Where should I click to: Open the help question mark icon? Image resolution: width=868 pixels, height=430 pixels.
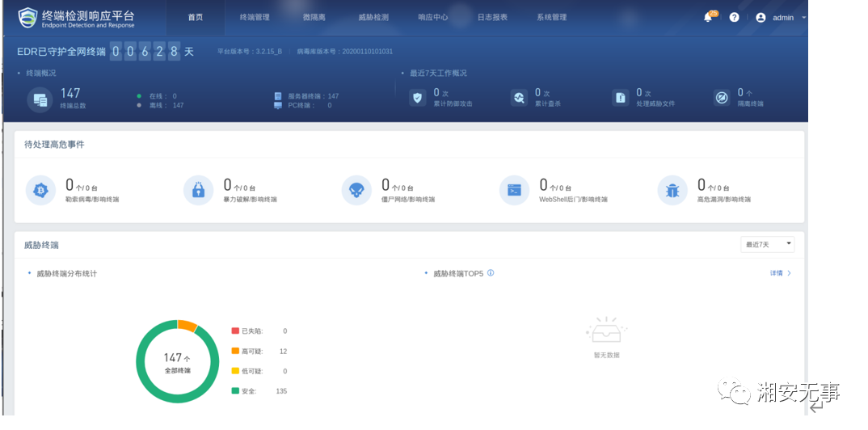(734, 17)
